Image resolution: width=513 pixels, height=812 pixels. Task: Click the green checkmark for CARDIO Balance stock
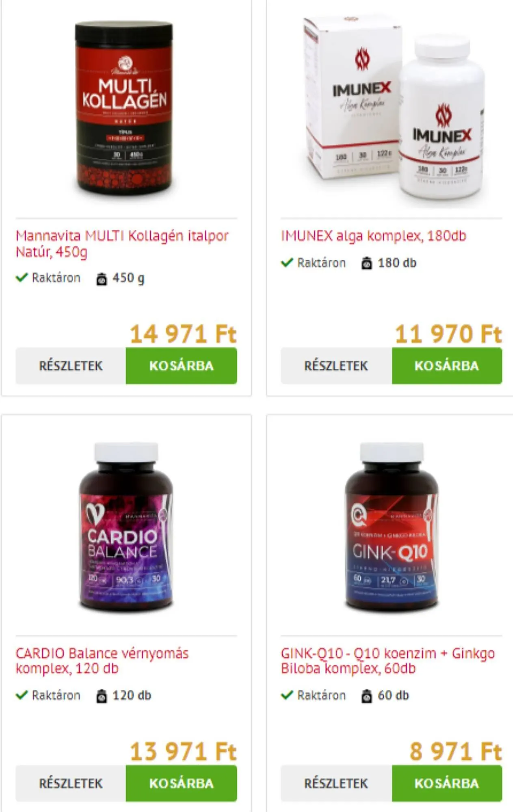click(22, 695)
